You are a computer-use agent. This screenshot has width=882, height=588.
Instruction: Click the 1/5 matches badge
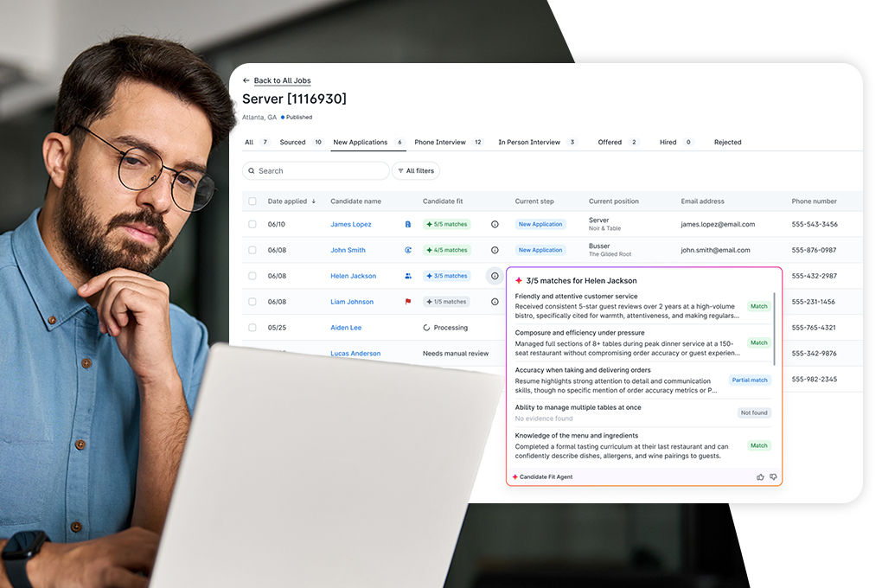tap(446, 302)
